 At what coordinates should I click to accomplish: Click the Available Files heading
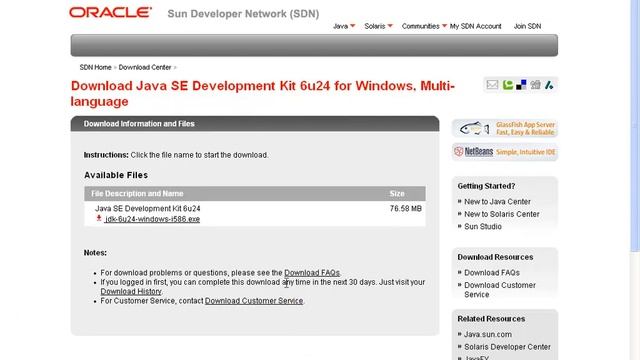pyautogui.click(x=116, y=175)
